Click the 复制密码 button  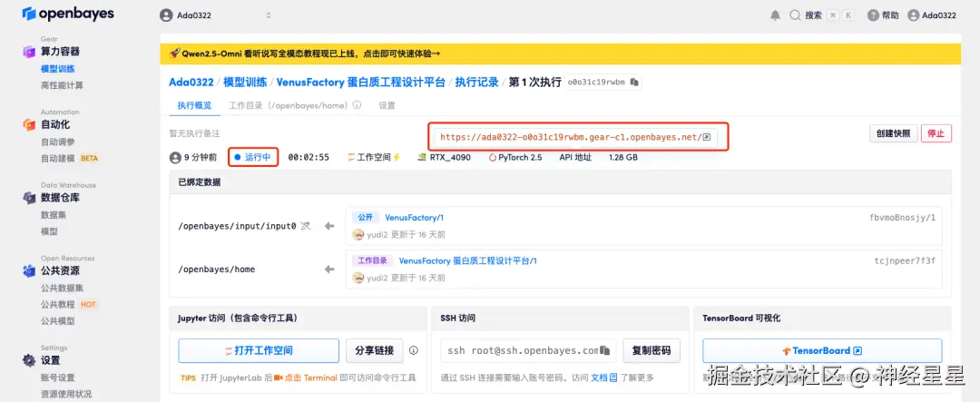coord(652,351)
